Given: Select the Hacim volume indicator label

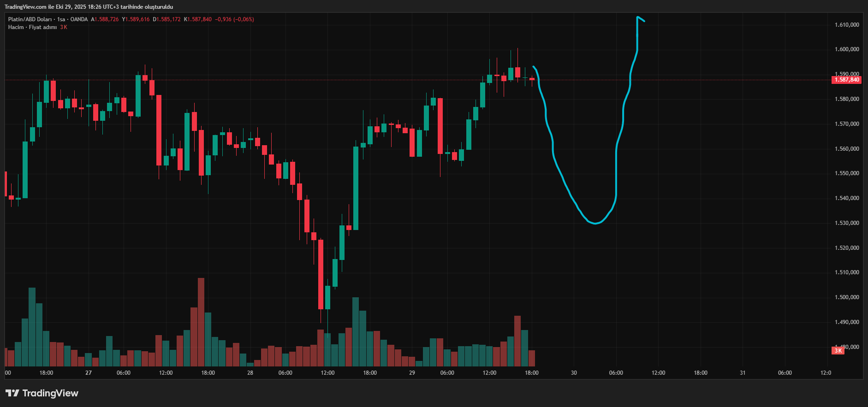Looking at the screenshot, I should [16, 27].
